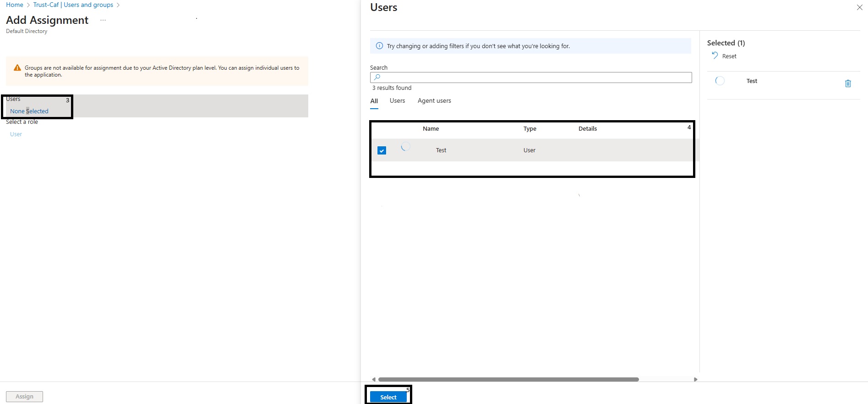Click the Name column header
Screen dimensions: 868x404
coord(431,129)
